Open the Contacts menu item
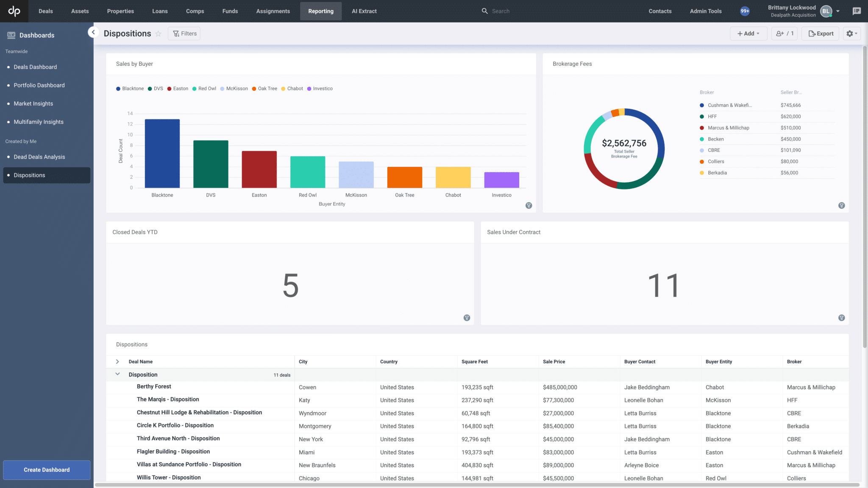 (x=660, y=11)
